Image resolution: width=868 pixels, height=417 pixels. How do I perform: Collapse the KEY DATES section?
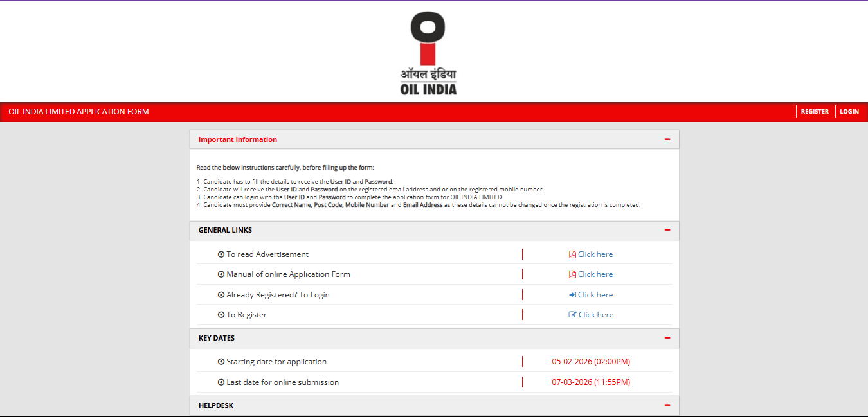667,337
